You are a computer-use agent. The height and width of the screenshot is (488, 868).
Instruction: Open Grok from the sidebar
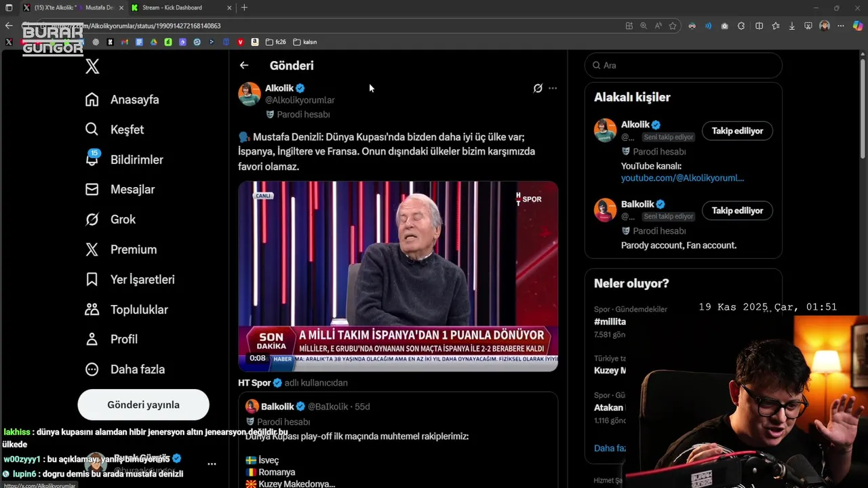pyautogui.click(x=110, y=219)
